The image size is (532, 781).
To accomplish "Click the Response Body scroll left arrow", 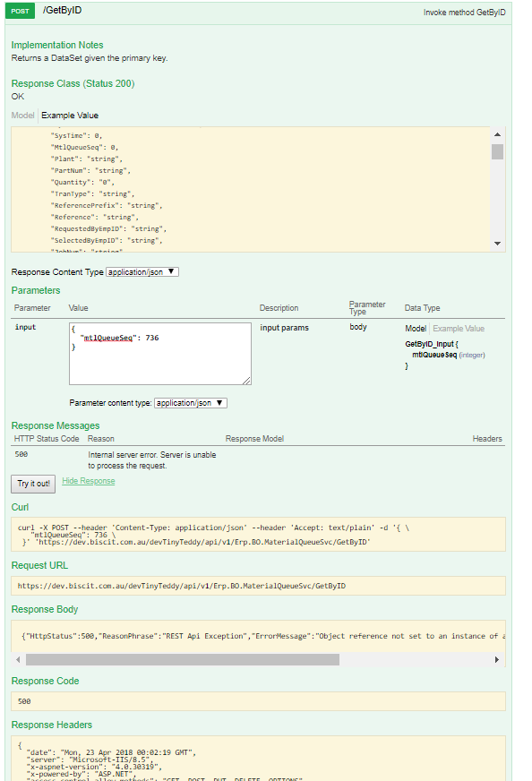I will point(18,659).
